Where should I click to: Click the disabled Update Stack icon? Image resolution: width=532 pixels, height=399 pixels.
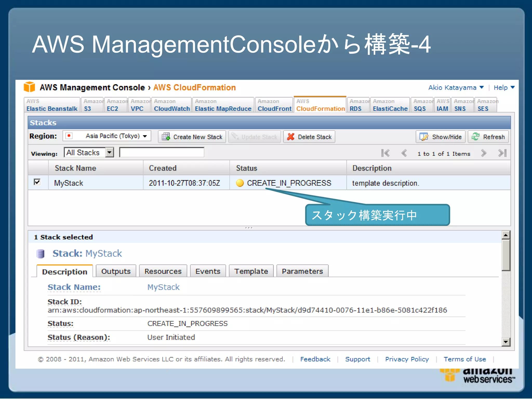click(235, 136)
